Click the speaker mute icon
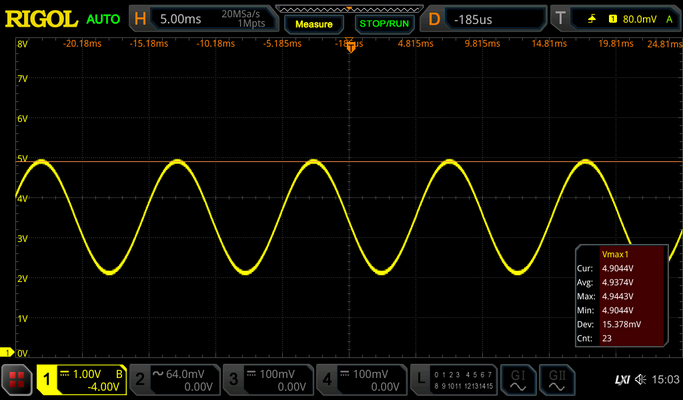The width and height of the screenshot is (683, 400). 640,380
